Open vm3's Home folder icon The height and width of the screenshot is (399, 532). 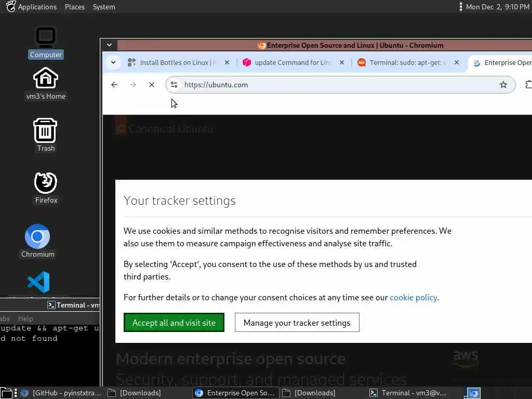pos(46,84)
